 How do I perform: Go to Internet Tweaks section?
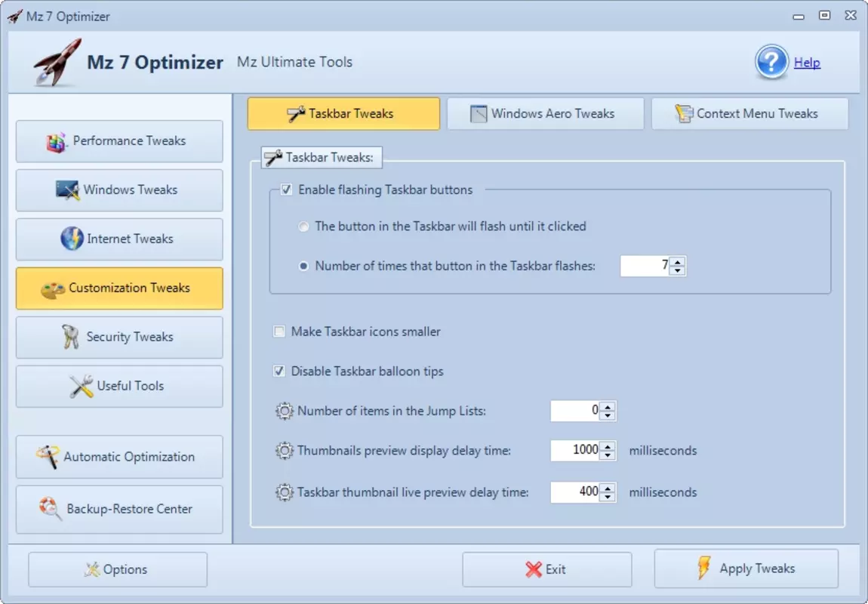point(119,239)
